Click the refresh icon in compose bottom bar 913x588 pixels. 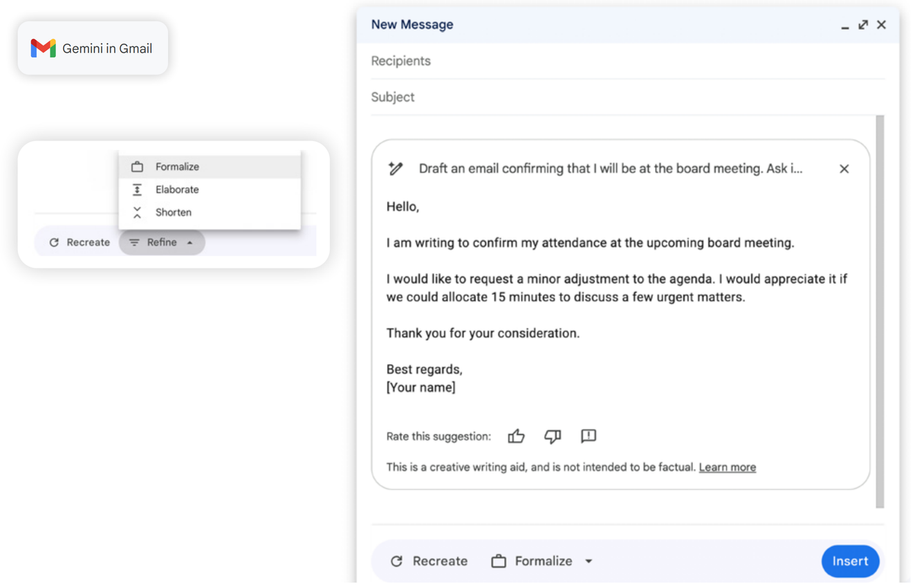pos(396,561)
